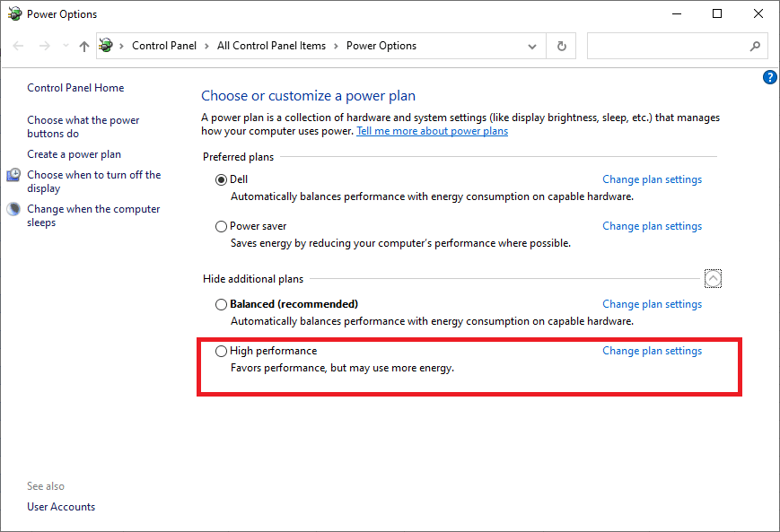780x532 pixels.
Task: Go to All Control Panel Items breadcrumb
Action: [271, 46]
